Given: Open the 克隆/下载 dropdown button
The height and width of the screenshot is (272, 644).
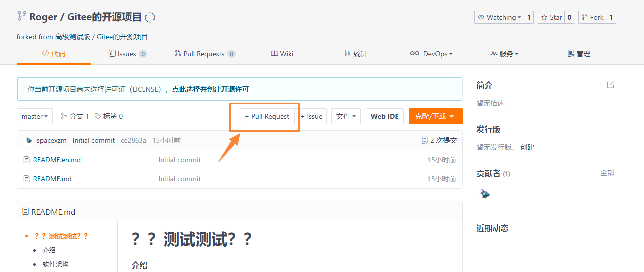Looking at the screenshot, I should click(x=435, y=116).
